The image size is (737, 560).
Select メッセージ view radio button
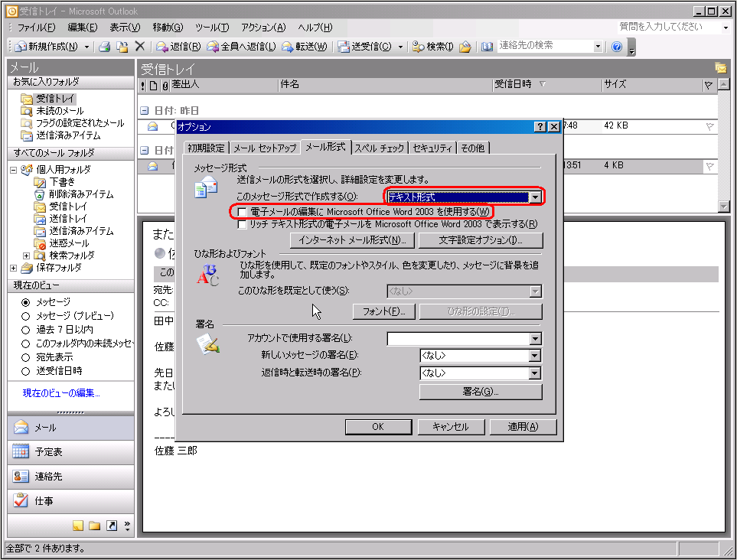(x=25, y=302)
